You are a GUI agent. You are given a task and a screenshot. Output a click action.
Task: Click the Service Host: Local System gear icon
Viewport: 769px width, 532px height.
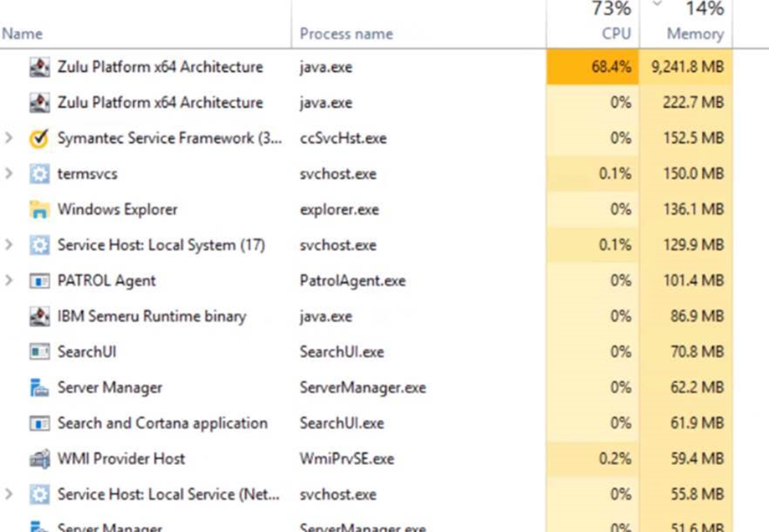[x=39, y=245]
